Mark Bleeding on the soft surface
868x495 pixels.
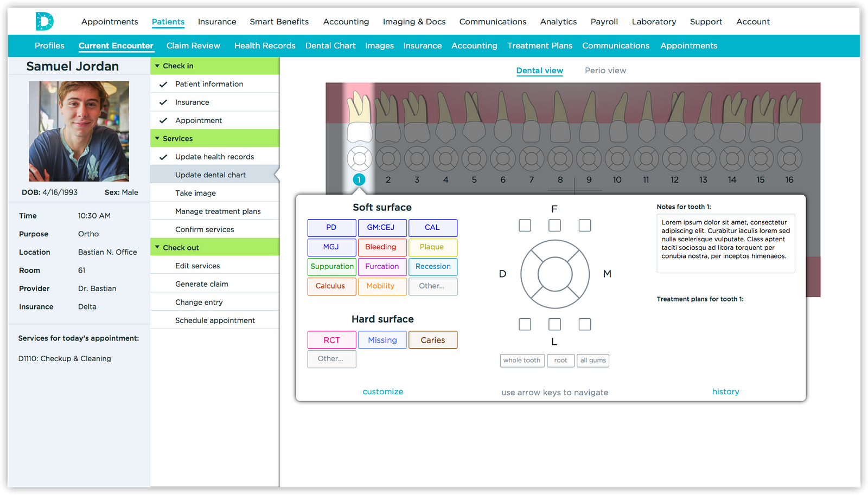coord(382,247)
